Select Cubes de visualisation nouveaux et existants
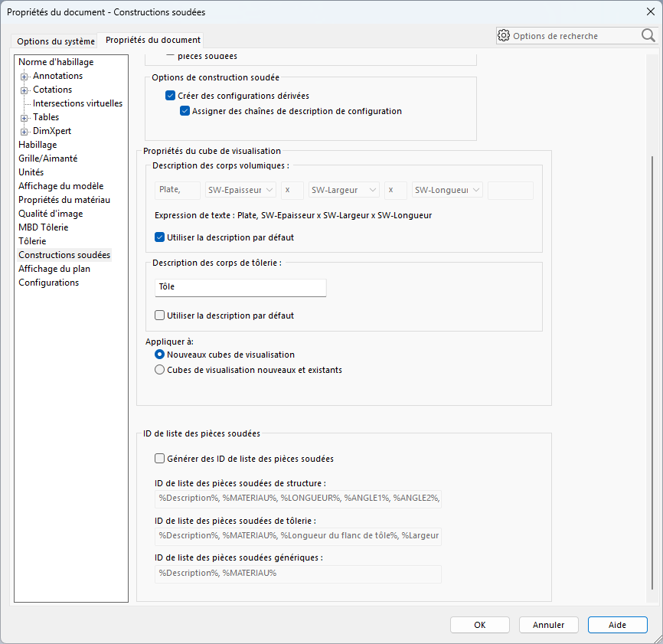Screen dimensions: 663x644 160,370
